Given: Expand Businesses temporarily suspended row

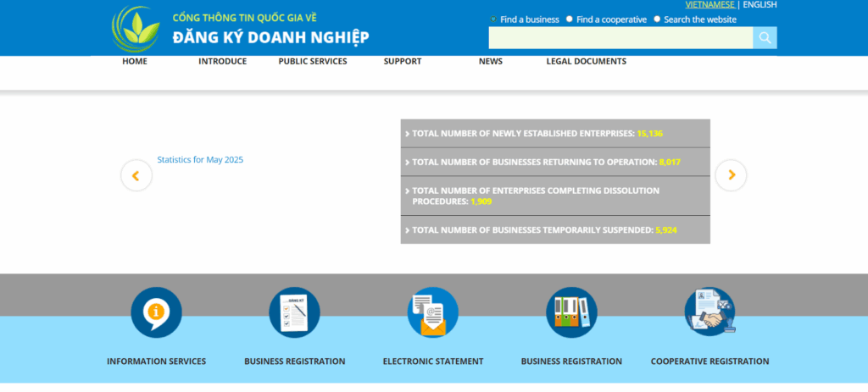Looking at the screenshot, I should pos(555,229).
